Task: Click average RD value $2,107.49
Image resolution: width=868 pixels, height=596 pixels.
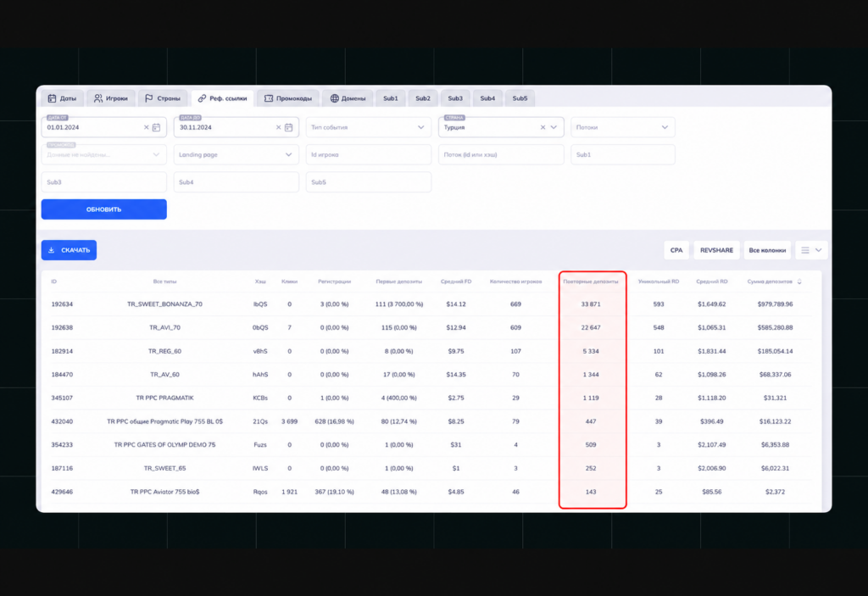Action: pos(712,445)
